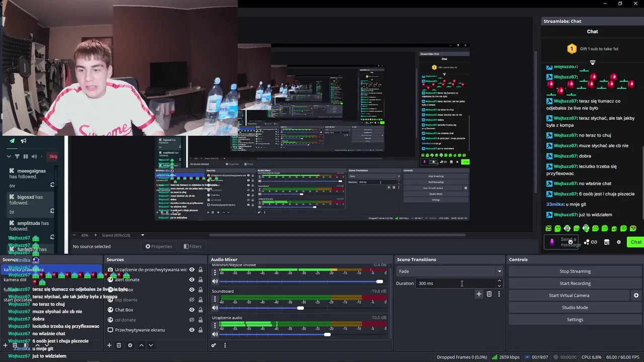Image resolution: width=644 pixels, height=362 pixels.
Task: Show the top doante source
Action: click(x=192, y=300)
